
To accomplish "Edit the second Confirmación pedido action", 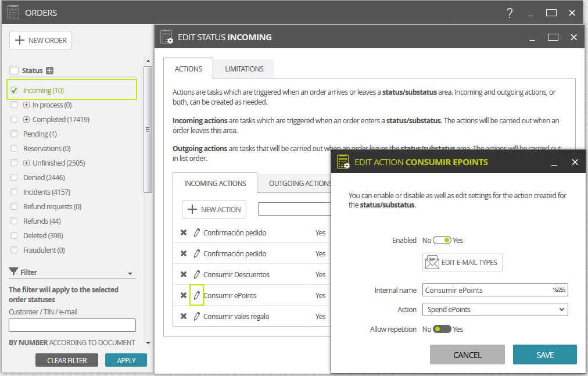I will click(196, 253).
